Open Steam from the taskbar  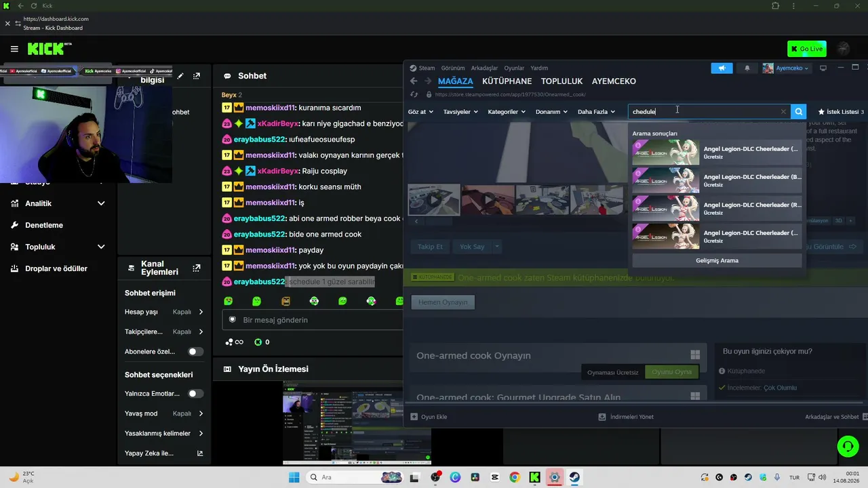click(x=574, y=477)
